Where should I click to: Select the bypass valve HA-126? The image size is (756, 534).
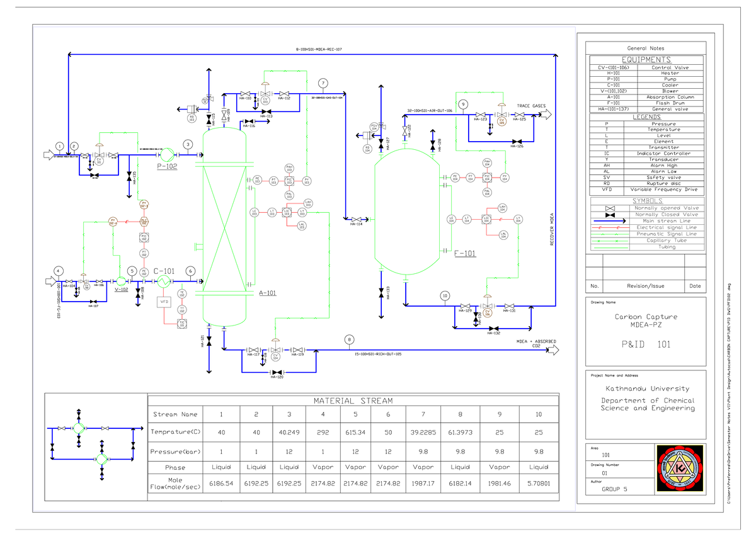(x=517, y=141)
